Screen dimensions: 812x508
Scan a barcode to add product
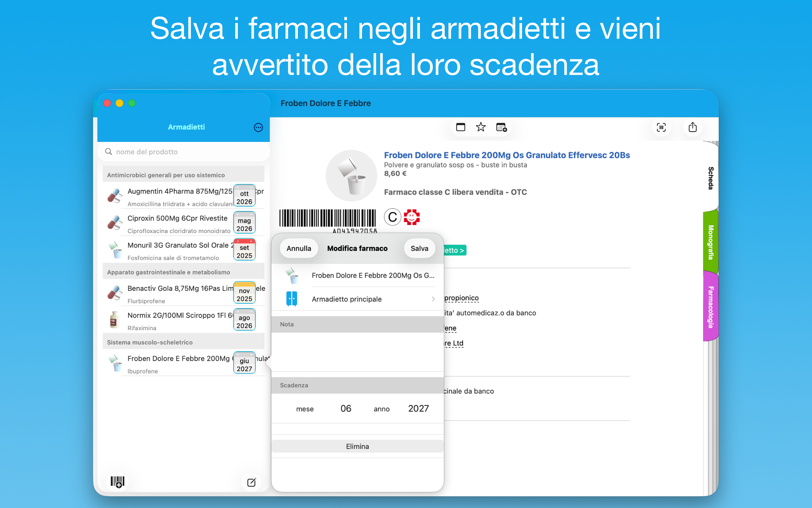point(117,482)
